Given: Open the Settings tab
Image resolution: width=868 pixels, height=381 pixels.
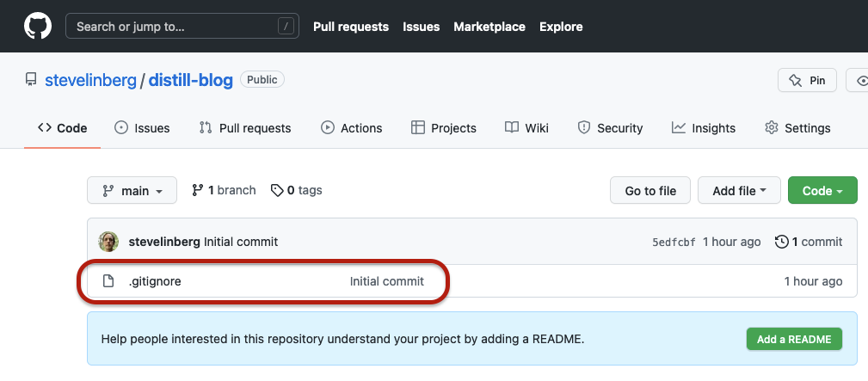Looking at the screenshot, I should (797, 128).
